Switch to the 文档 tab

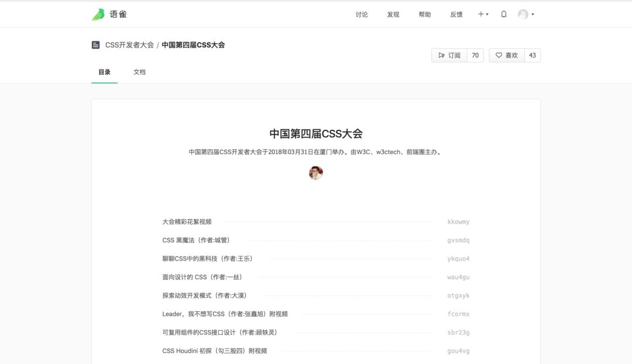point(139,72)
